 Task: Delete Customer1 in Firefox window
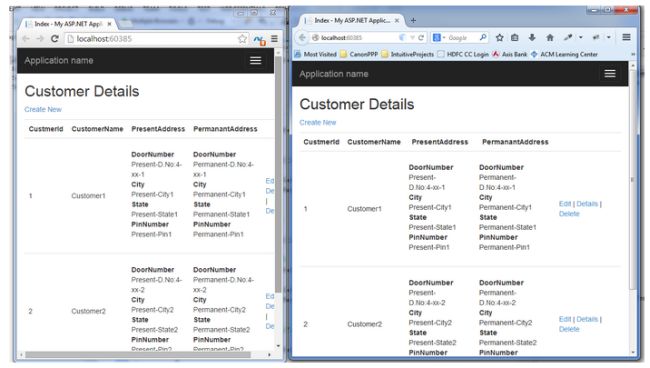(x=569, y=214)
